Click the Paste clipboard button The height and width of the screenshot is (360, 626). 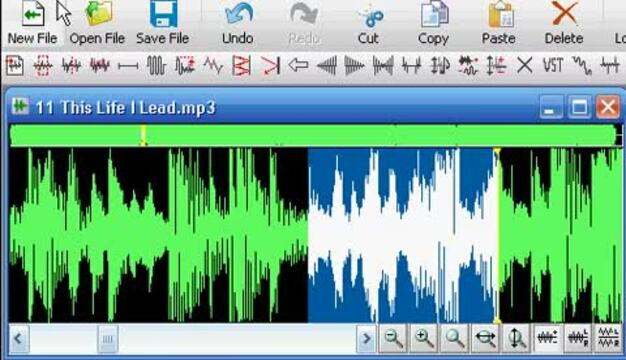click(499, 23)
